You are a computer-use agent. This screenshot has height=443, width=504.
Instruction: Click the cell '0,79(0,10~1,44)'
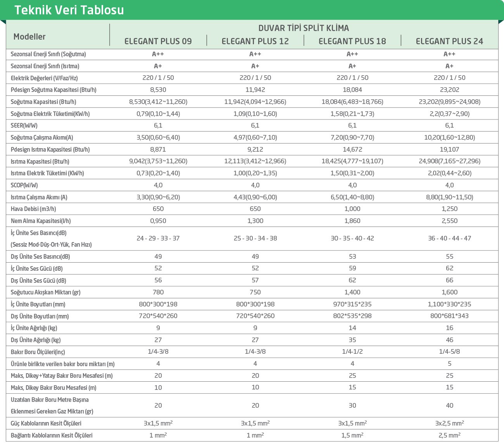[158, 114]
